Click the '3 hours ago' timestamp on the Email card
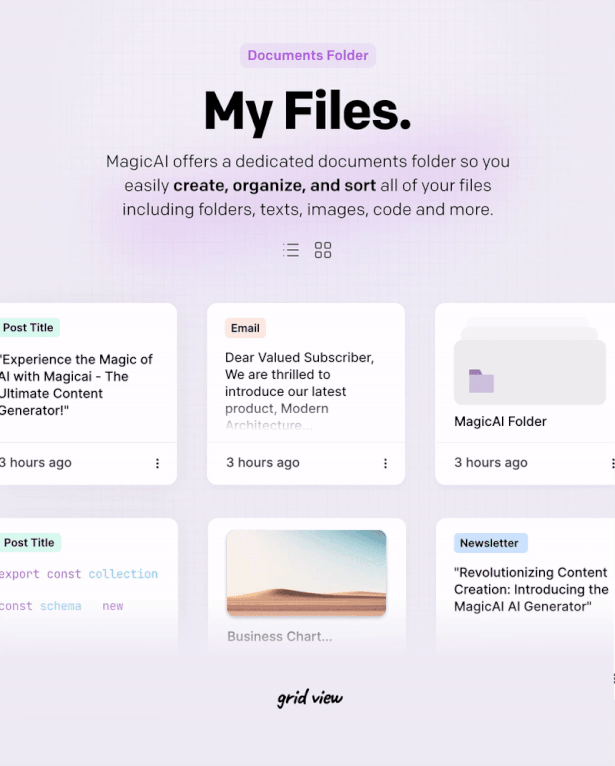Viewport: 615px width, 766px height. click(x=262, y=463)
